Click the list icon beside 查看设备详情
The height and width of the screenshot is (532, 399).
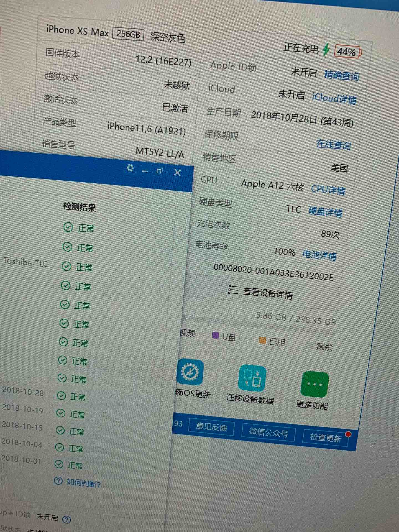(x=233, y=290)
